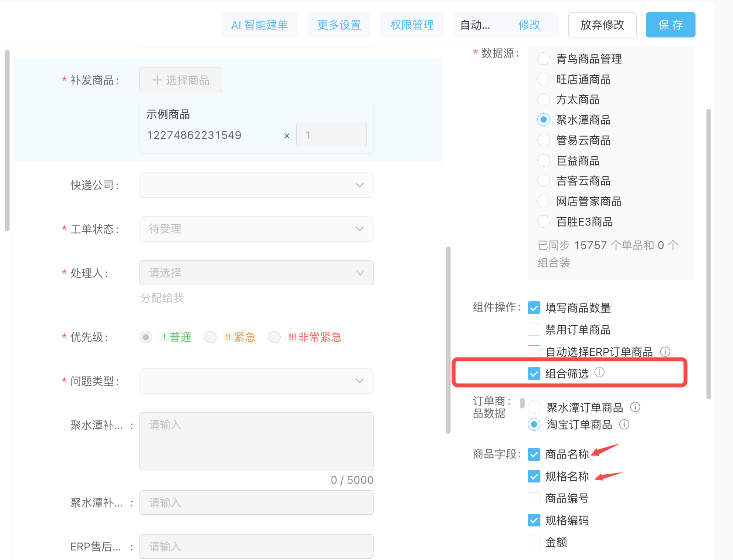
Task: Click the settings panel right scrollbar
Action: point(709,254)
